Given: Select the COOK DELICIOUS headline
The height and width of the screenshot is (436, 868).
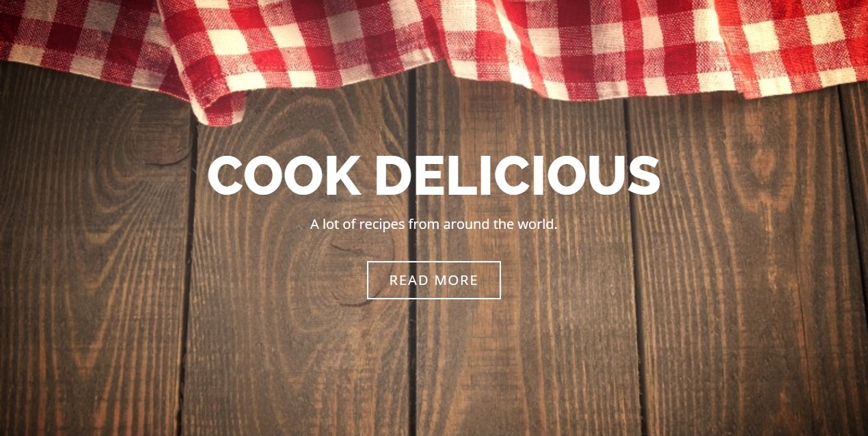Looking at the screenshot, I should point(434,176).
